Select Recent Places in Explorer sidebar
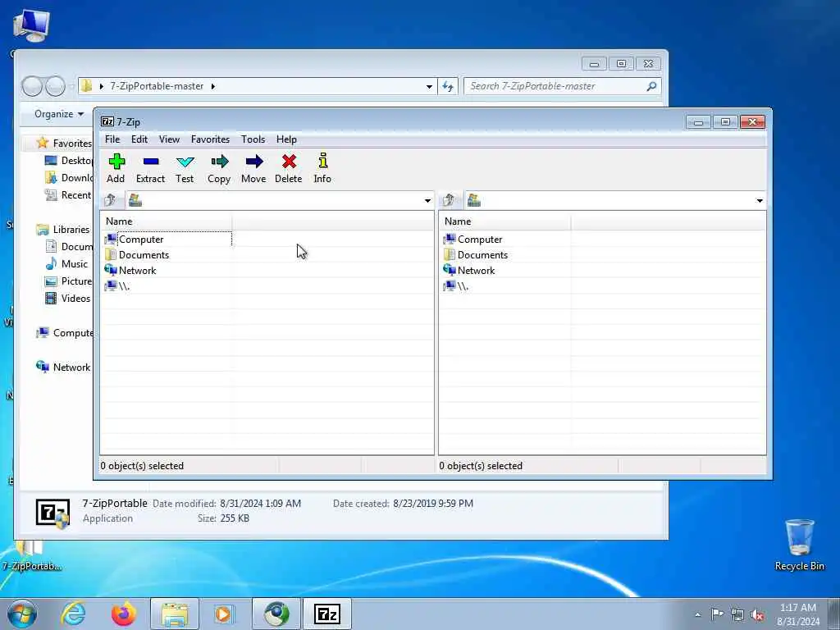The image size is (840, 630). pyautogui.click(x=69, y=195)
